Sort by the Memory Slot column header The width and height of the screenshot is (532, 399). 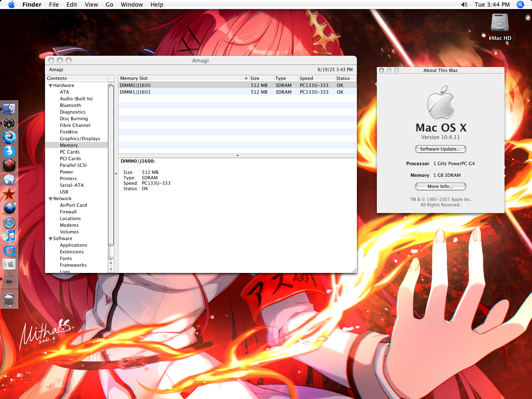pyautogui.click(x=183, y=78)
